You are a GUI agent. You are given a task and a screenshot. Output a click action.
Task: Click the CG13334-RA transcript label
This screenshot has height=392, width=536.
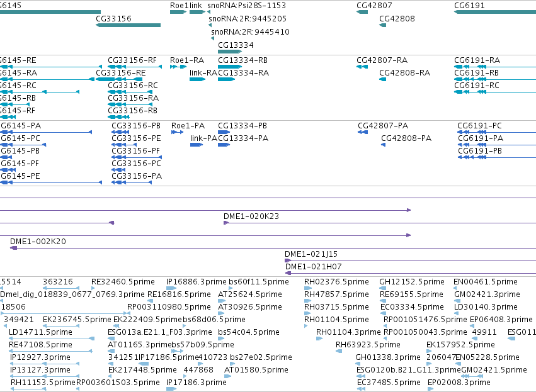click(x=243, y=73)
